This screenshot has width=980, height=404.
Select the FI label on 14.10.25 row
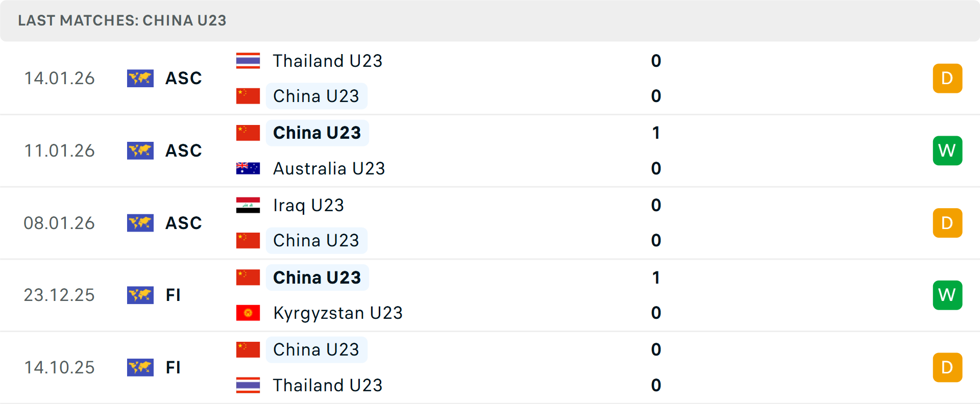pyautogui.click(x=173, y=367)
